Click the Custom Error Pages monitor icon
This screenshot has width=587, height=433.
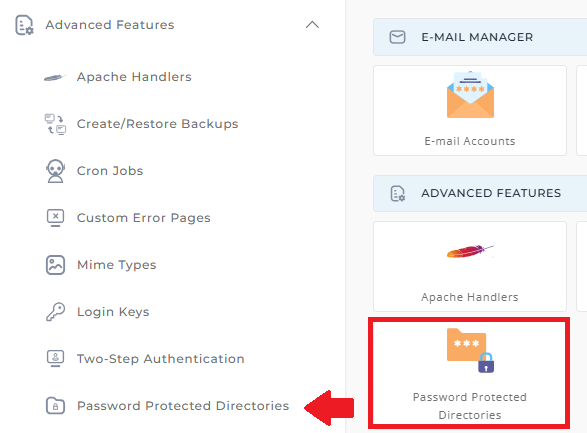(x=55, y=218)
